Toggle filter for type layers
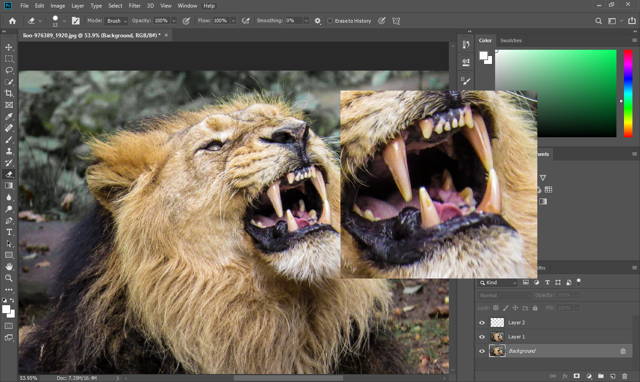Viewport: 640px width, 382px height. [x=547, y=282]
